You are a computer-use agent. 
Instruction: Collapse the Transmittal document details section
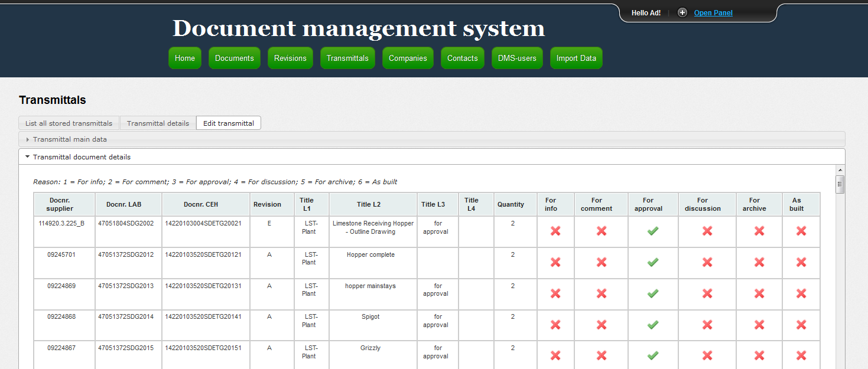(x=82, y=157)
